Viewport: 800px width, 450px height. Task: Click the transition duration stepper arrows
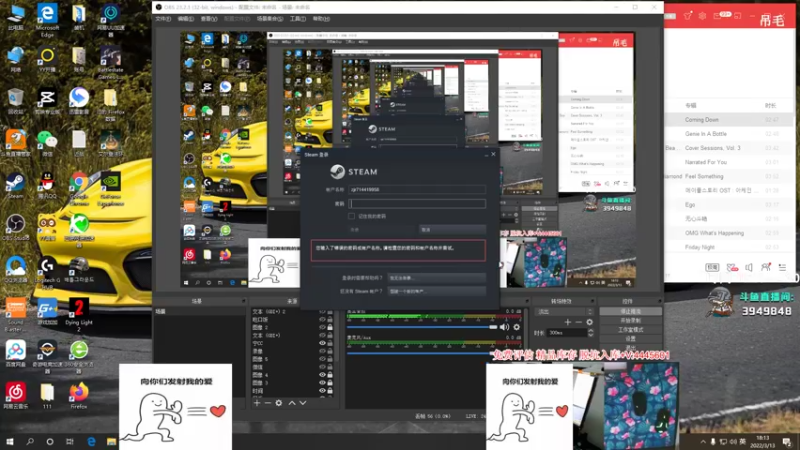coord(591,333)
